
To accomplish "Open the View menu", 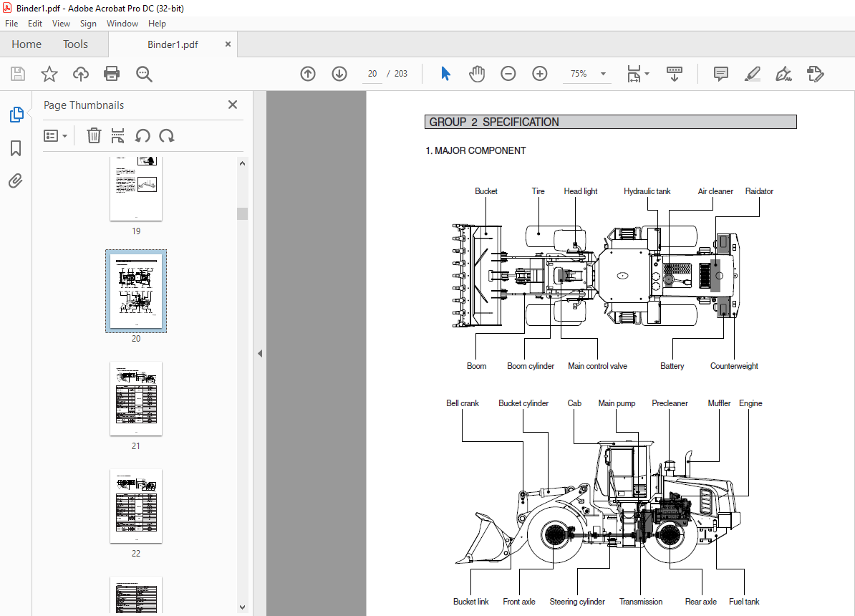I will [61, 24].
